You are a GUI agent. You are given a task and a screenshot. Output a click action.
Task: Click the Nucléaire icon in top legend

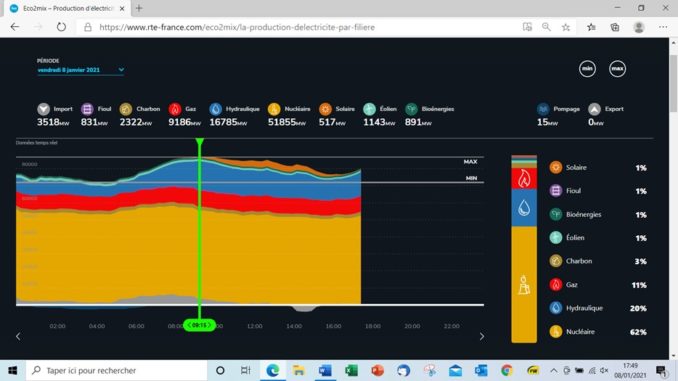[274, 109]
